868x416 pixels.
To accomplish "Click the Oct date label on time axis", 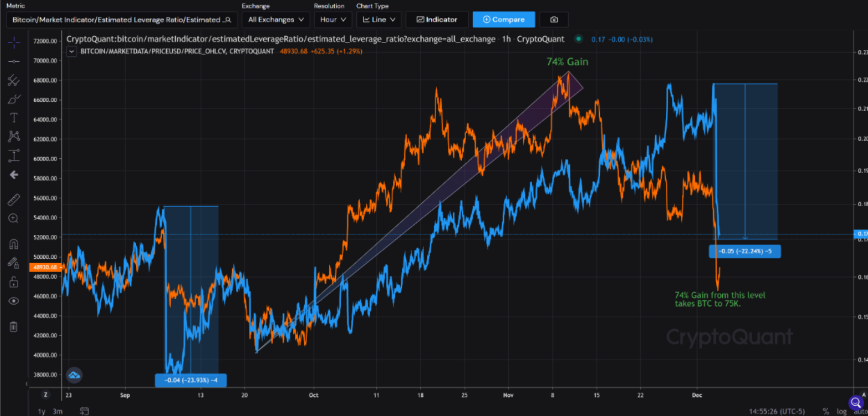I will click(x=313, y=395).
